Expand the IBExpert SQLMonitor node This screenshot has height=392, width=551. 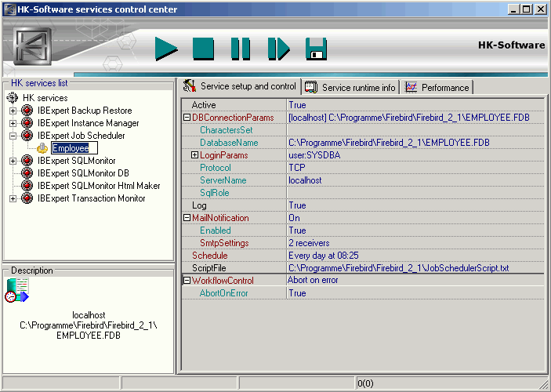pos(13,161)
